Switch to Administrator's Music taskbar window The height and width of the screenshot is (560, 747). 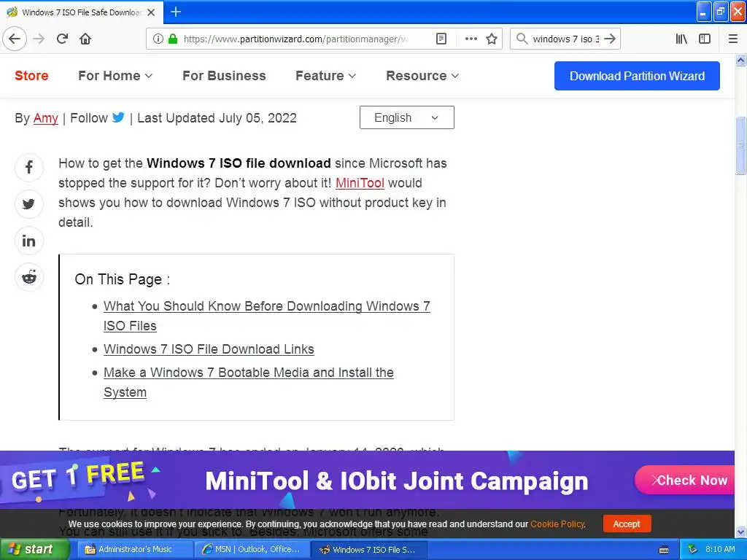(x=135, y=550)
